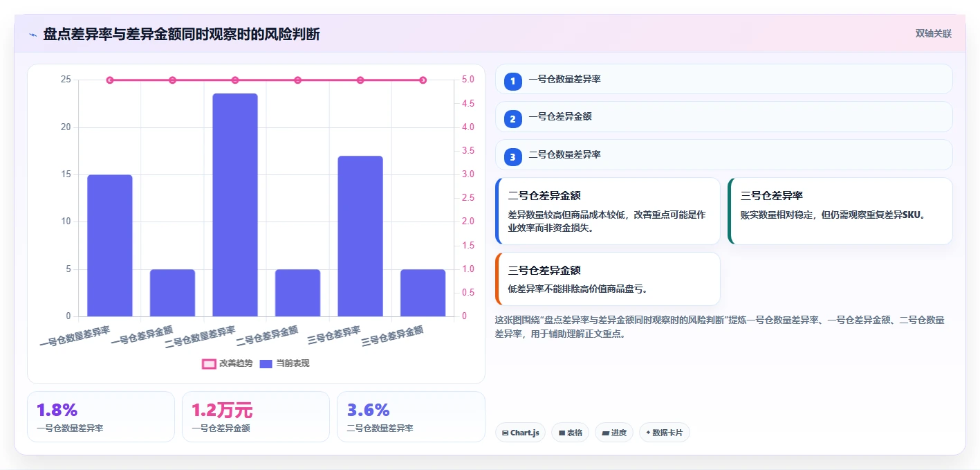980x470 pixels.
Task: Click the trend line point above 二号仓数量差异率
Action: pos(235,80)
